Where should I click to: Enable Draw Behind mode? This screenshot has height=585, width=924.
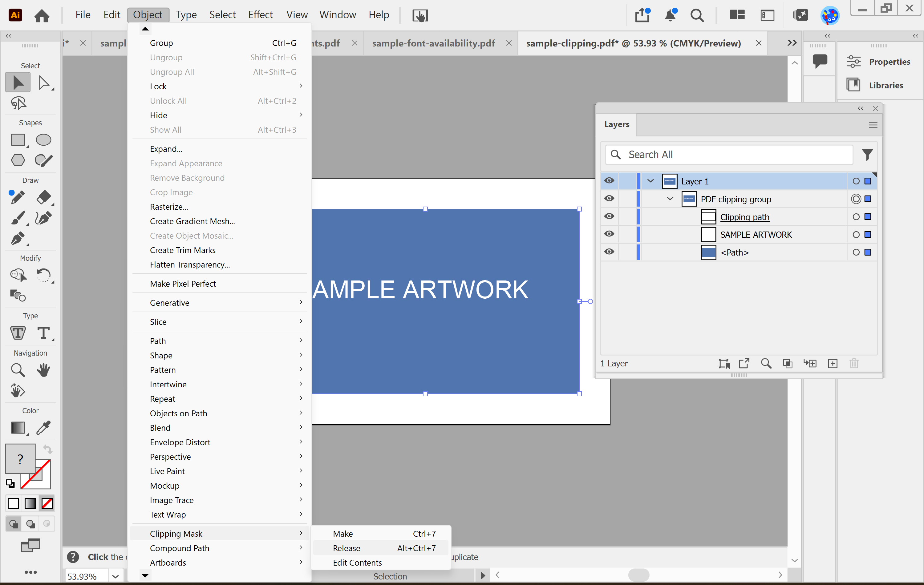tap(30, 524)
